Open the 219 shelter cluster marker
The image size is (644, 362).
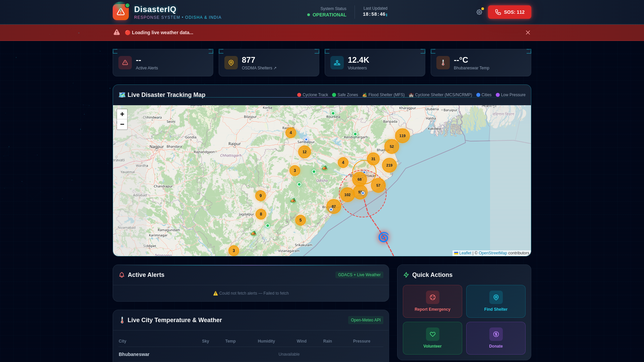pos(389,165)
